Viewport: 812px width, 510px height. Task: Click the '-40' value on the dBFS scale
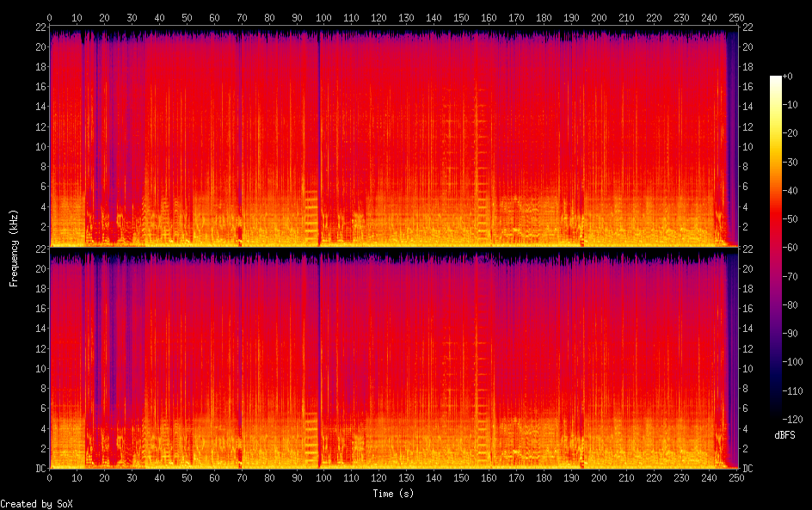click(790, 191)
